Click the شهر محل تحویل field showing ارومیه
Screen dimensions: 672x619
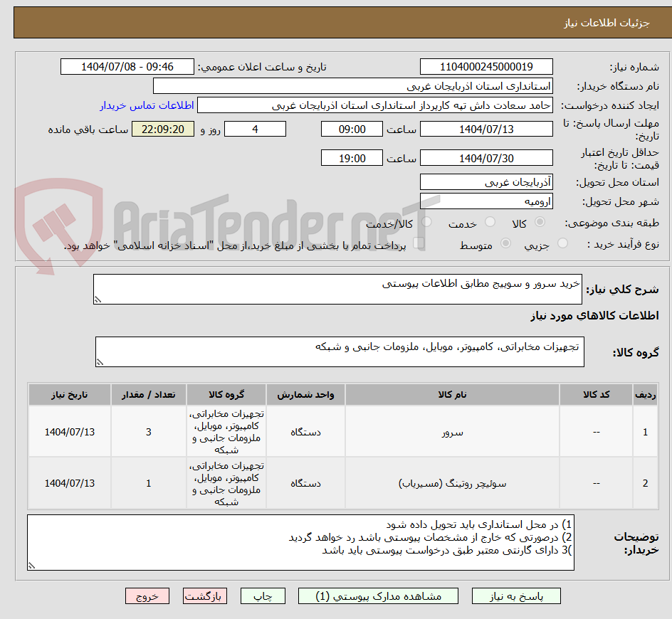pos(486,200)
